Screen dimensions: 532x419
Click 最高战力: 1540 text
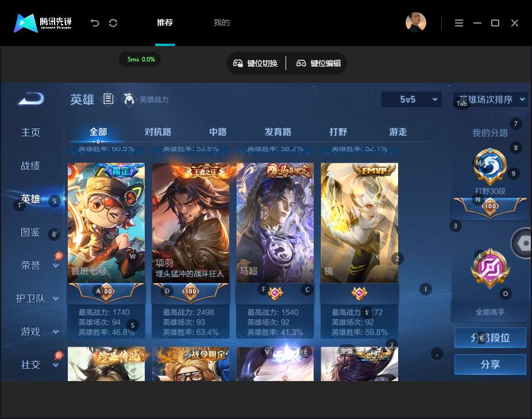(273, 312)
